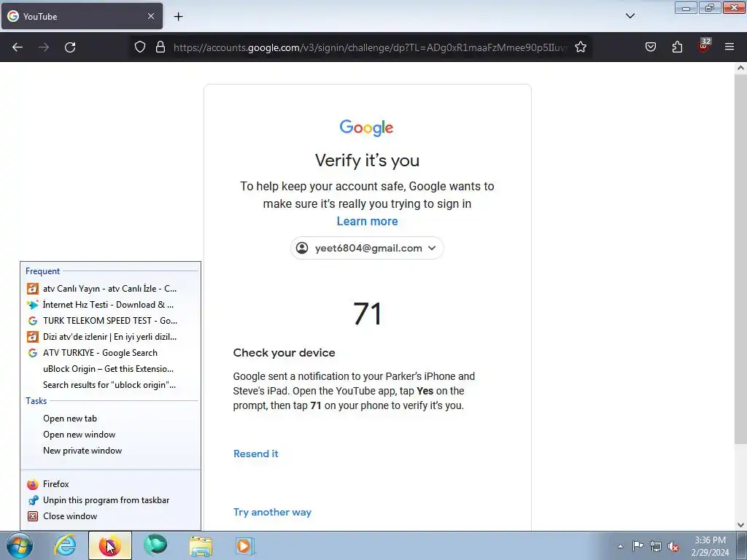Click the muted volume tray icon
This screenshot has width=747, height=560.
673,546
